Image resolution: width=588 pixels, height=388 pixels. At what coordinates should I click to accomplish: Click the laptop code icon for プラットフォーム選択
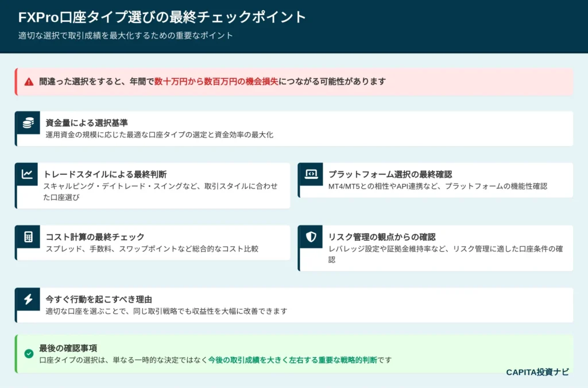tap(311, 174)
